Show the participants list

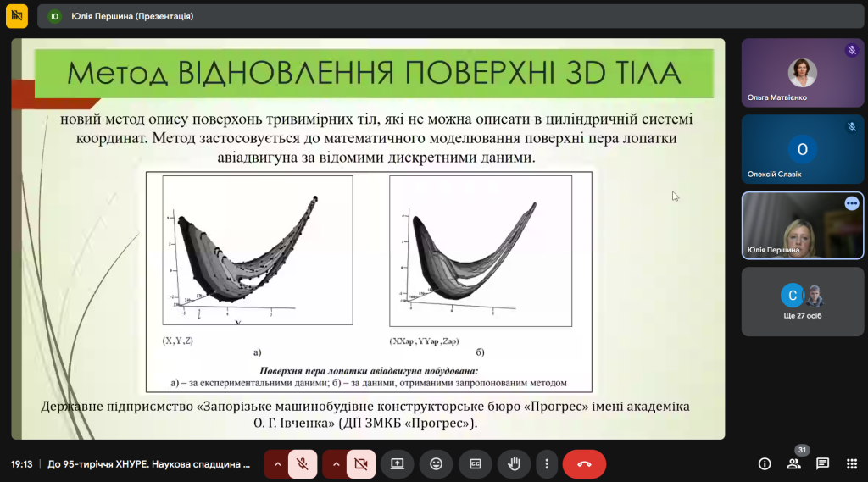point(794,464)
